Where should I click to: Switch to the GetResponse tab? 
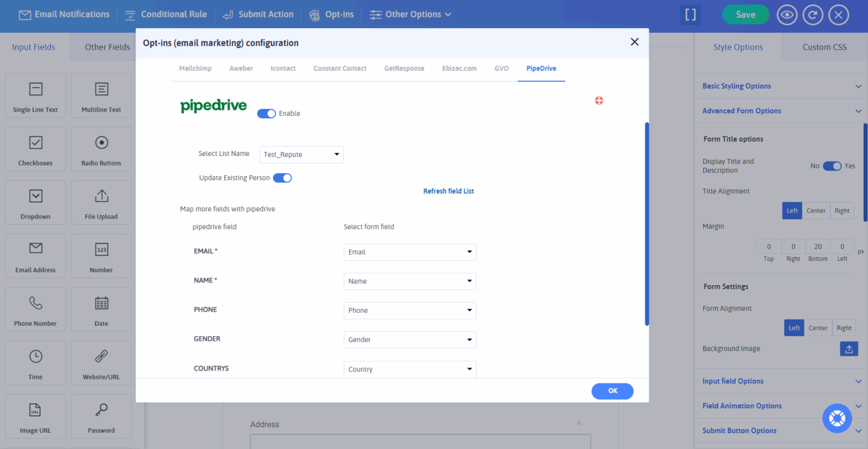coord(404,68)
